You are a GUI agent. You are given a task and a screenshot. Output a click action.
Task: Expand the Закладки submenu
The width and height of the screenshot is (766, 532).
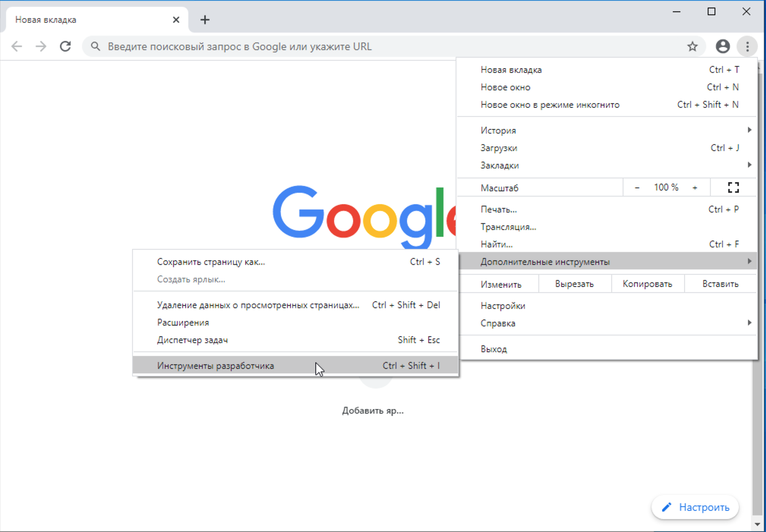pyautogui.click(x=607, y=166)
